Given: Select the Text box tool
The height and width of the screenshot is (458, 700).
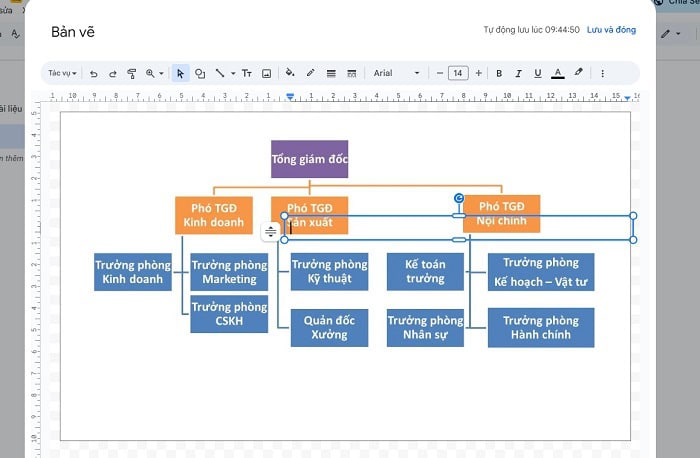Looking at the screenshot, I should 247,73.
